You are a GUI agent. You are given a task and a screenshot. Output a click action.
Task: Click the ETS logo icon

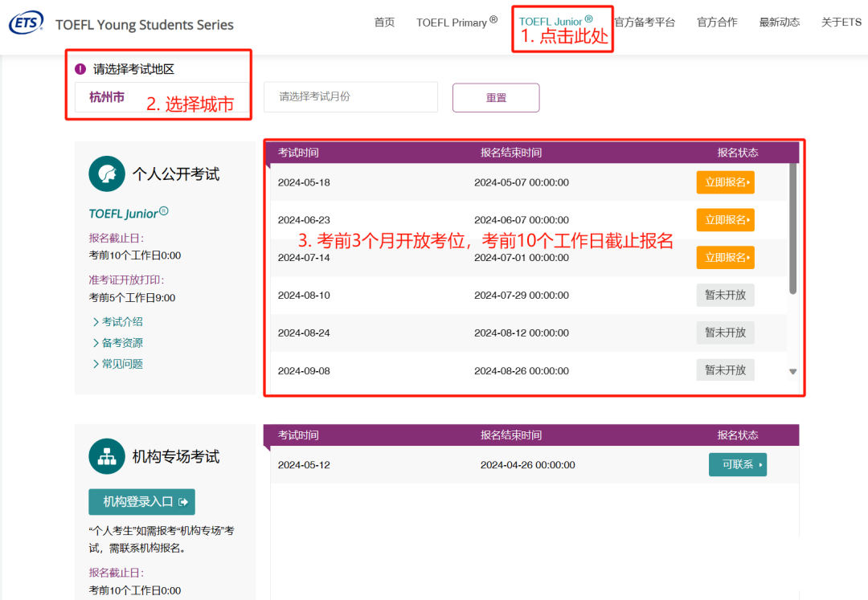(26, 22)
